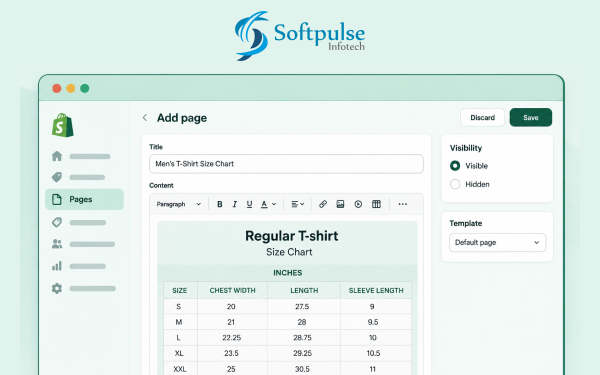Screen dimensions: 600x375
Task: Click the insert image icon
Action: click(x=340, y=204)
